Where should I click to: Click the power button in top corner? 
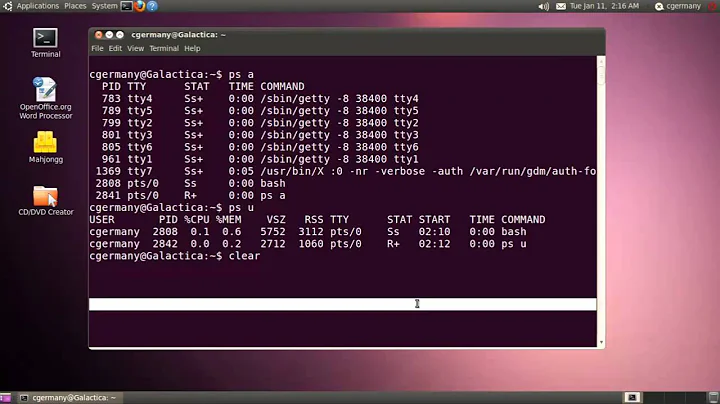coord(713,6)
